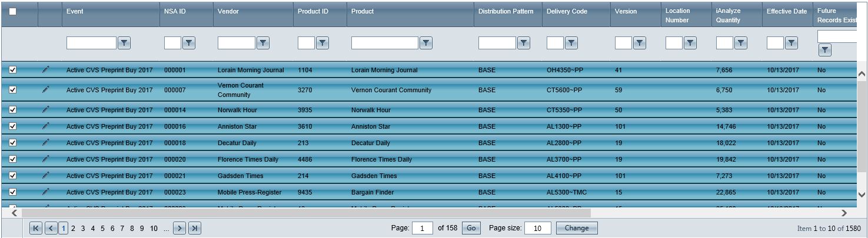Edit the Decatur Daily row via the pencil icon
This screenshot has height=238, width=868.
[x=46, y=142]
